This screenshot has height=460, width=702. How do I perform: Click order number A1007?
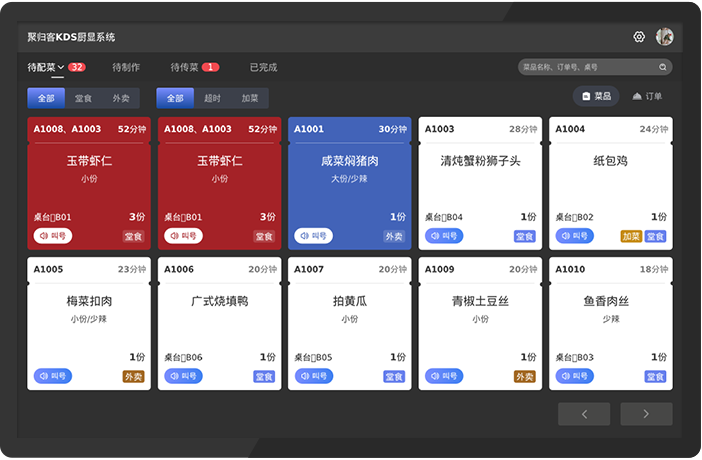pyautogui.click(x=309, y=269)
